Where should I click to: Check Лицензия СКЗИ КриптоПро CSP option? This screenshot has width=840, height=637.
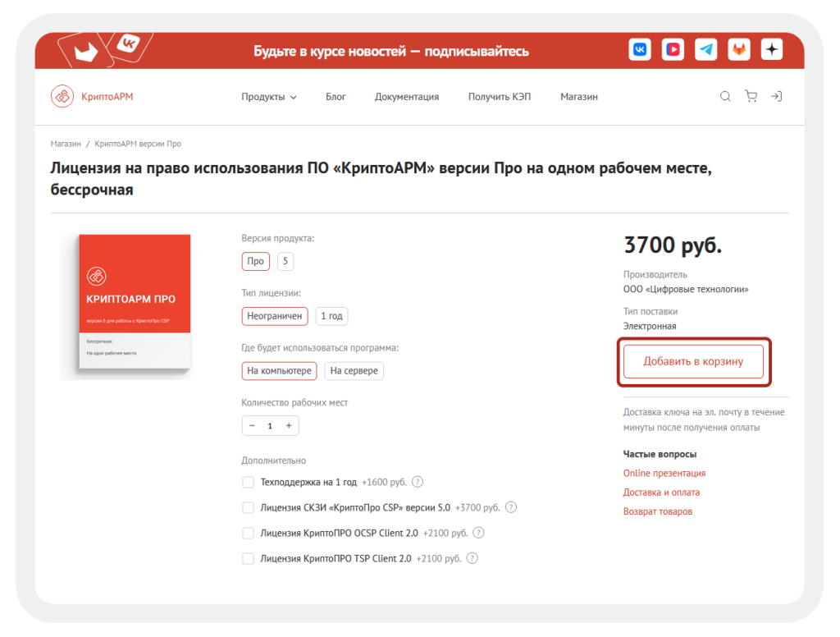248,507
